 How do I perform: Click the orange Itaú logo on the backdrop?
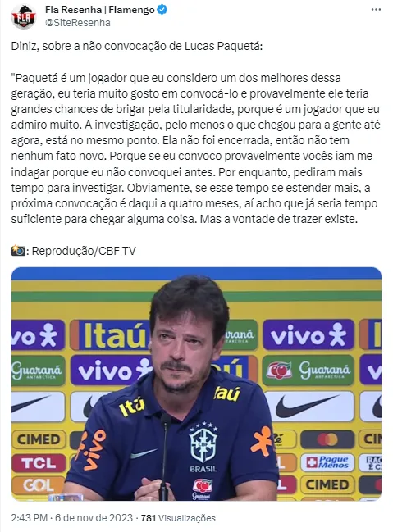pos(111,335)
